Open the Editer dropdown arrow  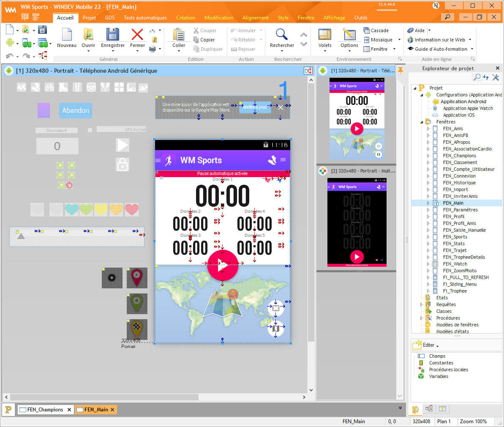tap(438, 346)
